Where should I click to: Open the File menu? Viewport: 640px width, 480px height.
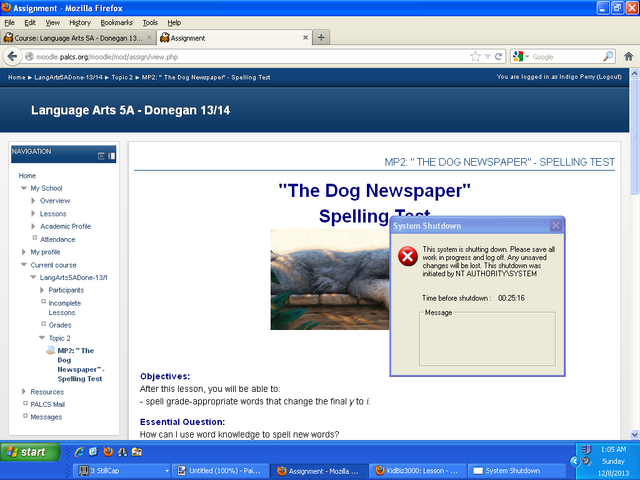[x=9, y=22]
